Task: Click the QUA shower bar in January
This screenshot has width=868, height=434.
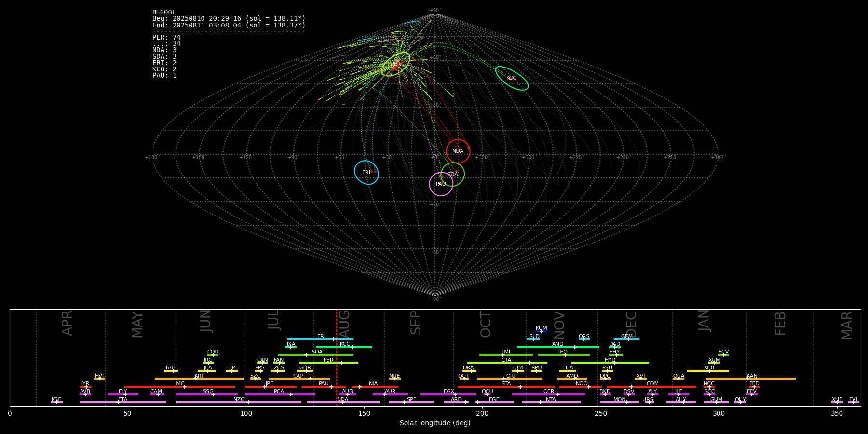Action: pos(678,379)
